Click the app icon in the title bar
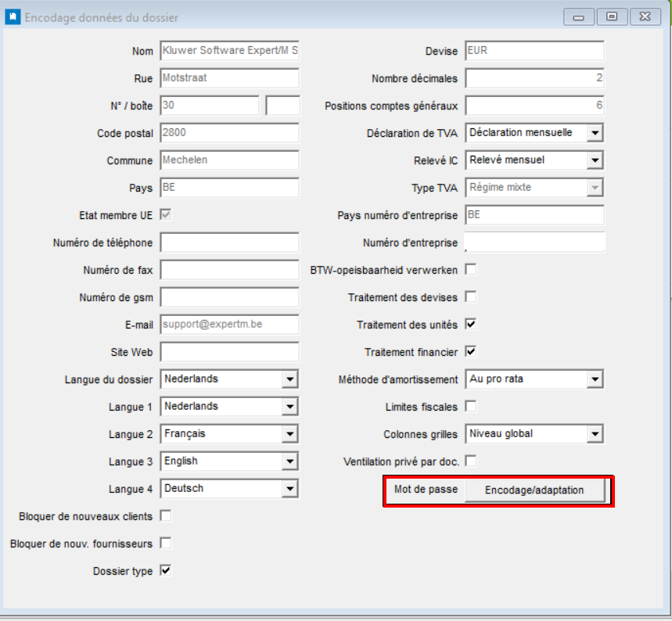 point(13,17)
